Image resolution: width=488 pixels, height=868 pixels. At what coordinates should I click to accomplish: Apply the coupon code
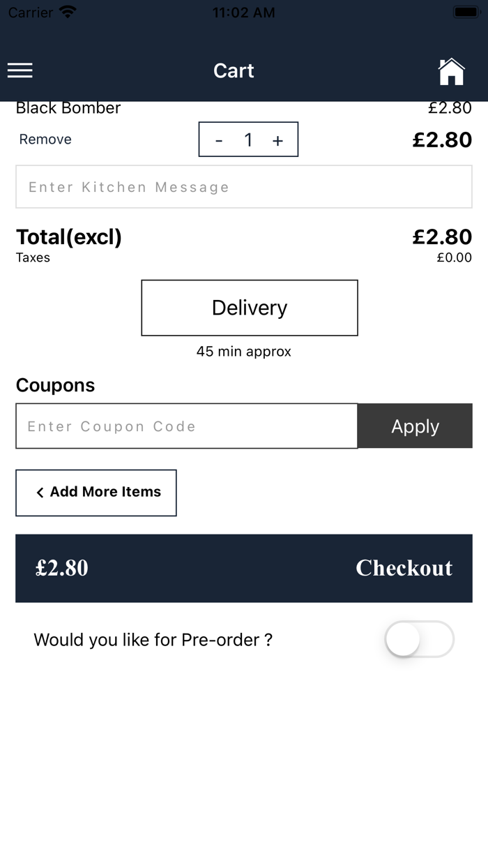[415, 426]
